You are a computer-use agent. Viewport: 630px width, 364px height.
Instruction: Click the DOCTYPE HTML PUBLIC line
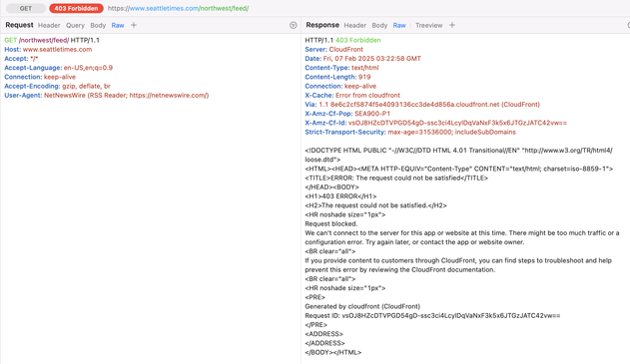click(x=459, y=155)
